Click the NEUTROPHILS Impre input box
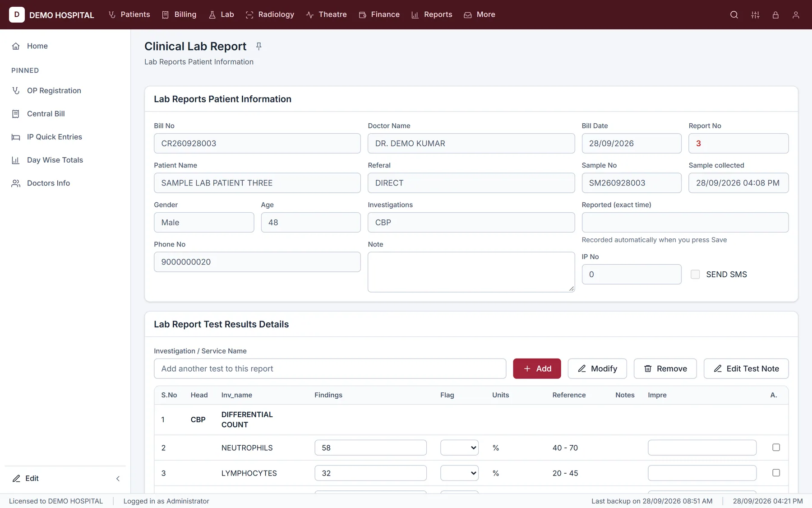 click(702, 447)
